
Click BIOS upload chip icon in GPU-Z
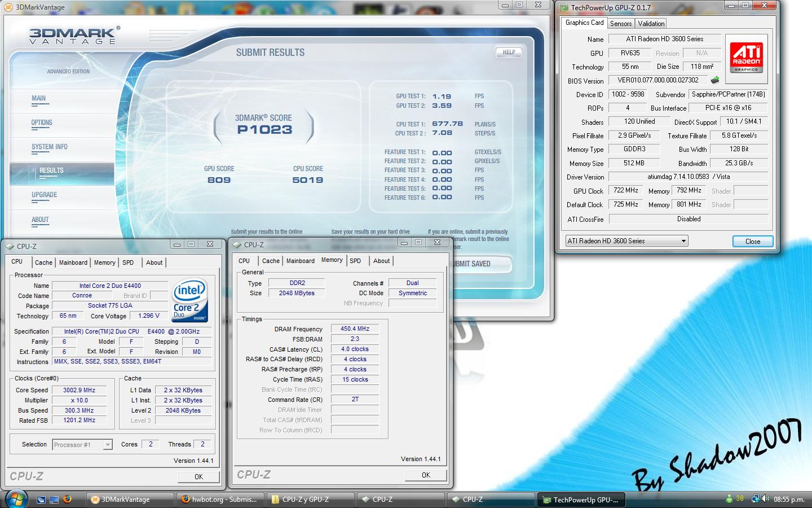click(x=715, y=80)
